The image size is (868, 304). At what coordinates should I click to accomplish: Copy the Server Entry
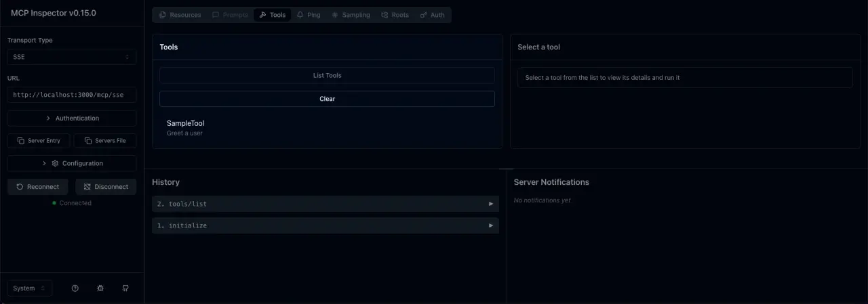tap(39, 141)
